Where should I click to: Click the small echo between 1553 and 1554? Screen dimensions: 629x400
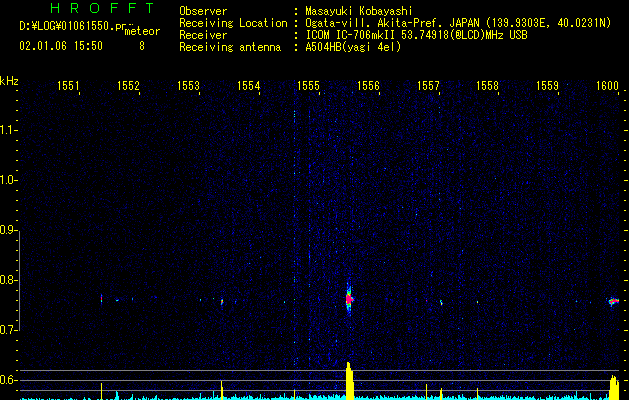point(222,302)
